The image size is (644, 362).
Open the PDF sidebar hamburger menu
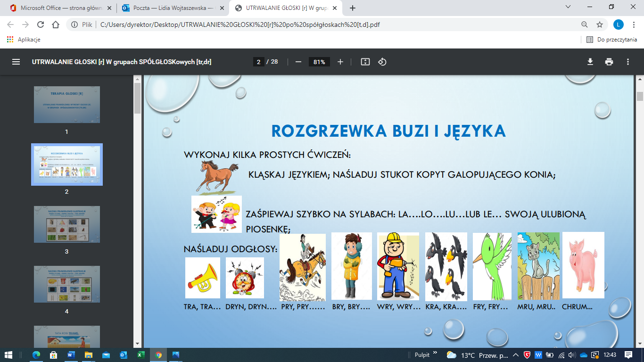click(17, 61)
